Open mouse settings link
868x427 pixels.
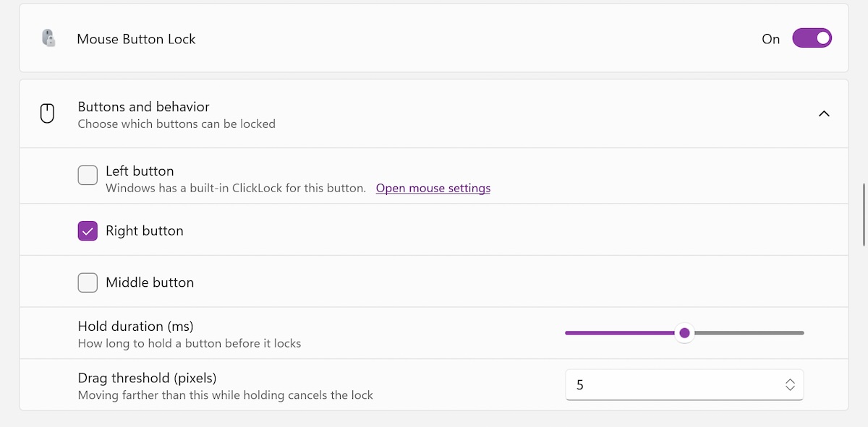(433, 189)
